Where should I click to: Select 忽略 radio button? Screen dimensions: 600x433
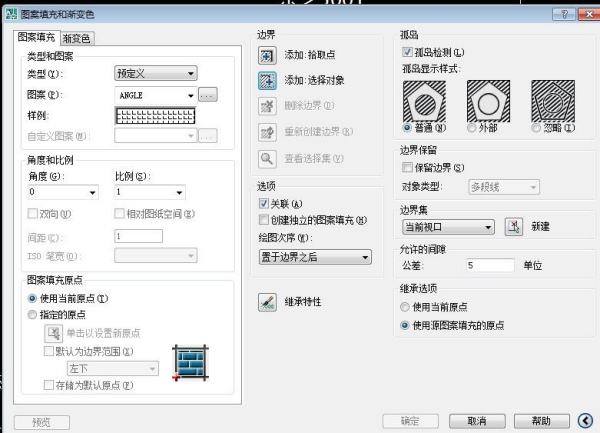point(536,128)
